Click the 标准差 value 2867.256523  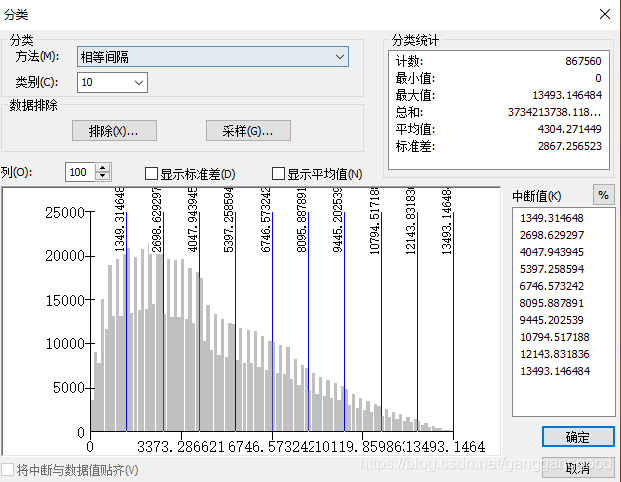point(570,146)
